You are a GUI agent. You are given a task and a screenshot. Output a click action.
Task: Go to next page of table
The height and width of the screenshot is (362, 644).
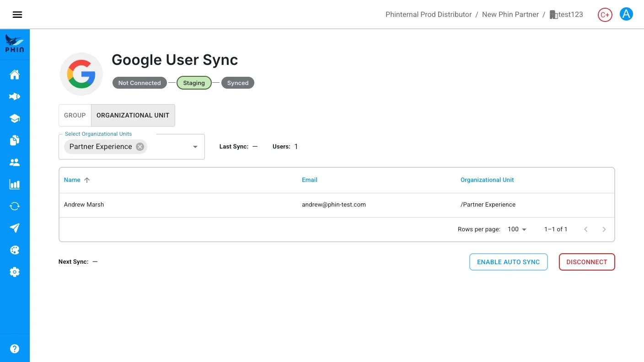604,229
